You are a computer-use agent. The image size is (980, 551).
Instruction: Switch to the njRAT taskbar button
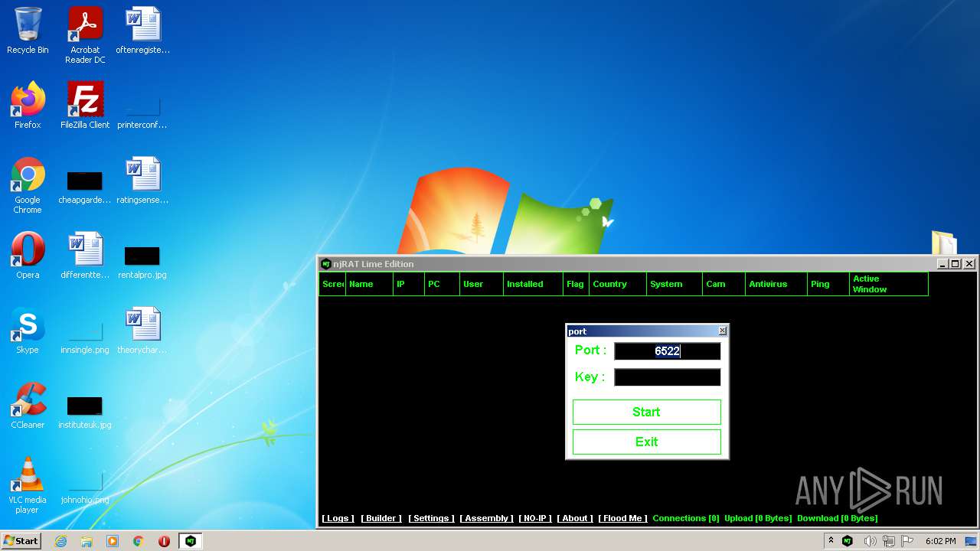pos(191,541)
